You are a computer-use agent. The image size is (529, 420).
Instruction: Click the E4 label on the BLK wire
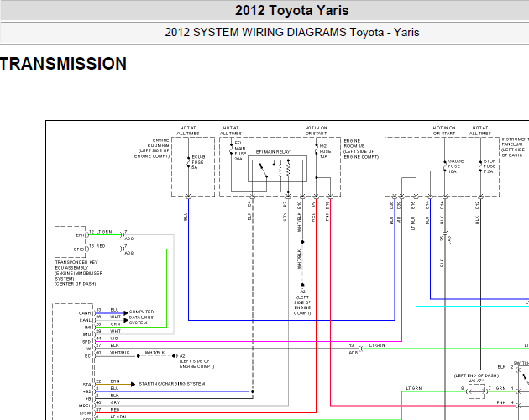[249, 204]
